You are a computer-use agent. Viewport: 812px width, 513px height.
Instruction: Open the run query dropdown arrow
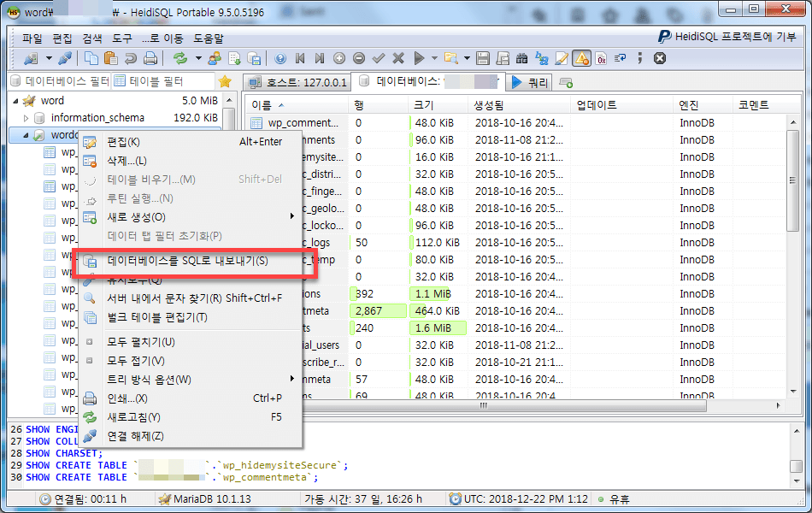434,58
